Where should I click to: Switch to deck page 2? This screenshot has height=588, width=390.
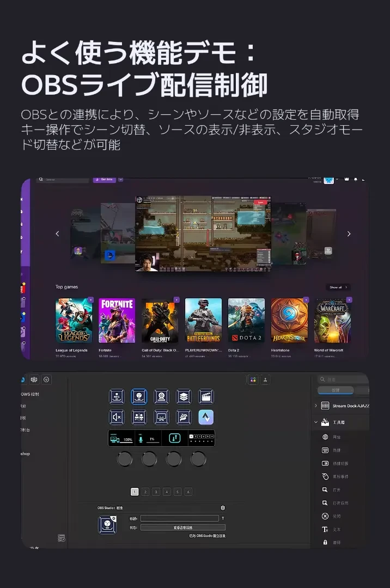145,492
